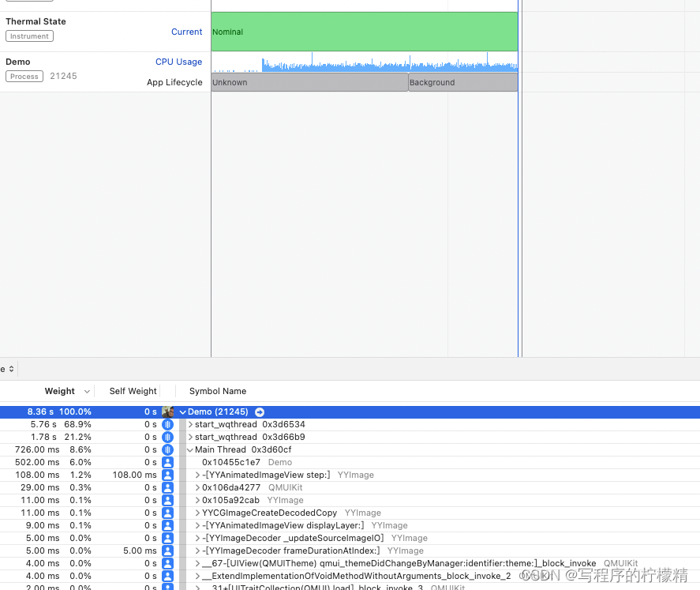
Task: Select the CPU Usage track label
Action: pos(178,62)
